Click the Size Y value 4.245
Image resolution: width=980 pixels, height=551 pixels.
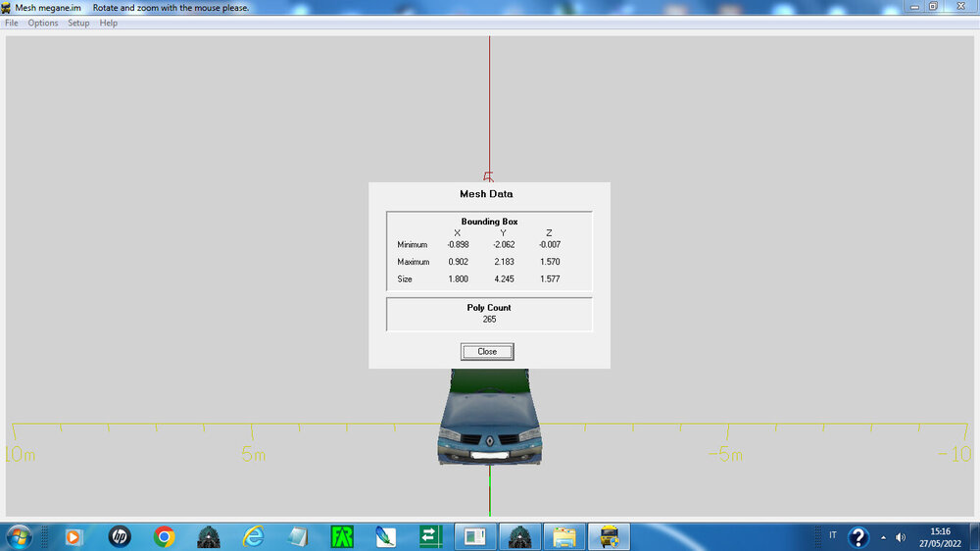tap(504, 279)
